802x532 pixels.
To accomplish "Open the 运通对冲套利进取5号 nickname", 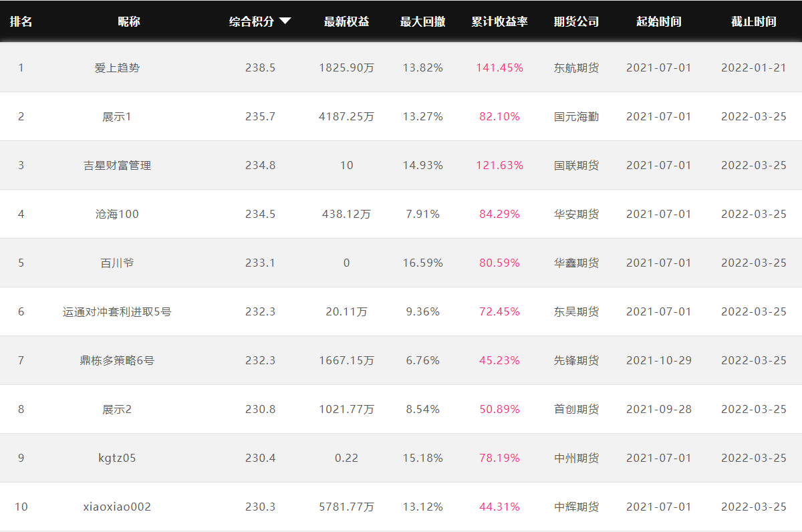I will (x=117, y=311).
